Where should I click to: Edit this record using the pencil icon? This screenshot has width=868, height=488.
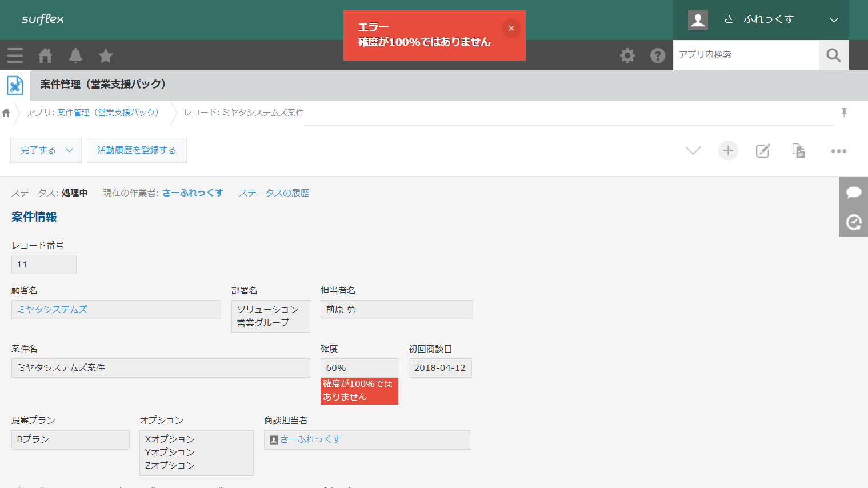pos(763,150)
